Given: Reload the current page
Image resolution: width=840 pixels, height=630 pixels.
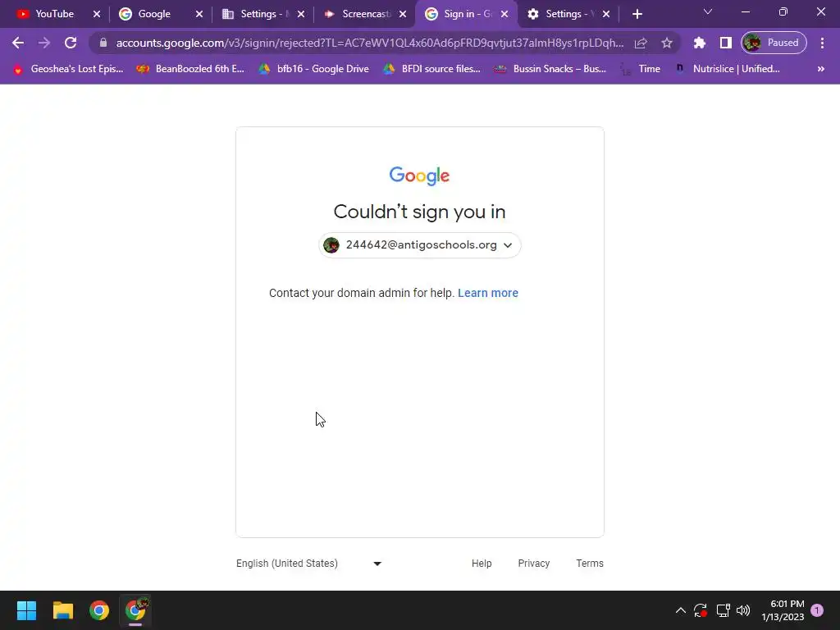Looking at the screenshot, I should pyautogui.click(x=71, y=43).
